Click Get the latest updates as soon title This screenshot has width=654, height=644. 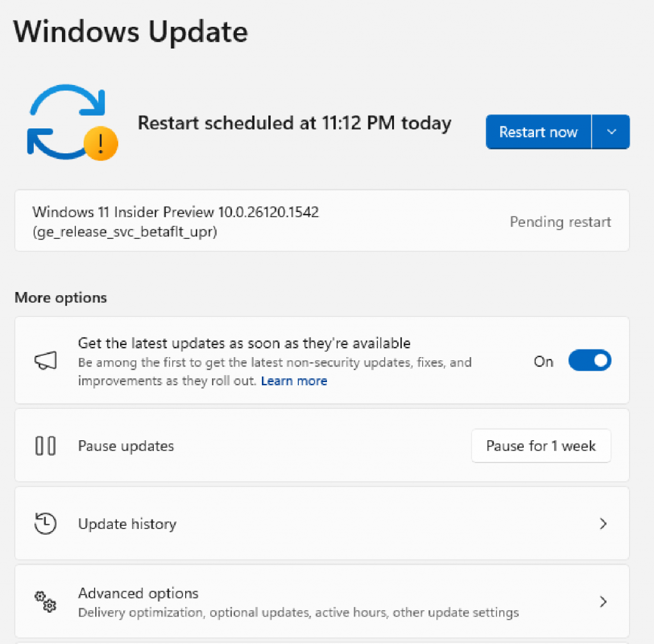pos(245,343)
